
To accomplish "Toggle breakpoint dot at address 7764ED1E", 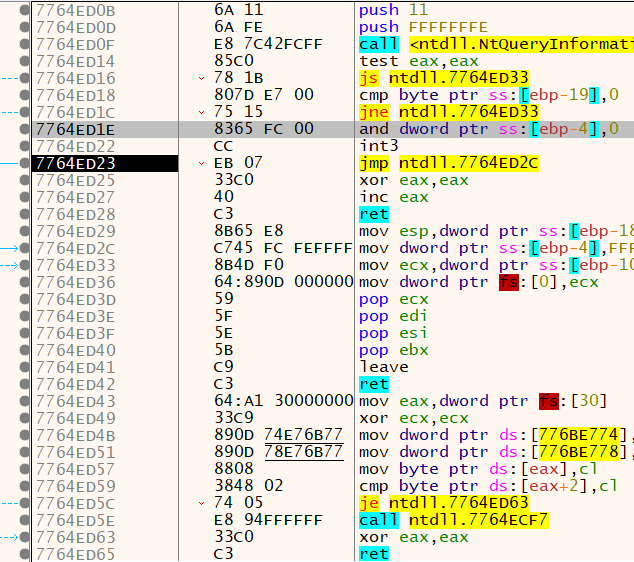I will click(x=25, y=129).
